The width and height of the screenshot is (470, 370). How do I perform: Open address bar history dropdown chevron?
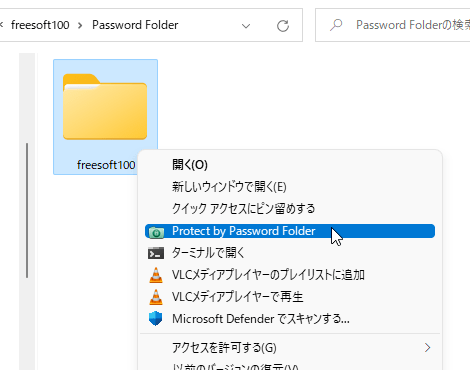[246, 26]
